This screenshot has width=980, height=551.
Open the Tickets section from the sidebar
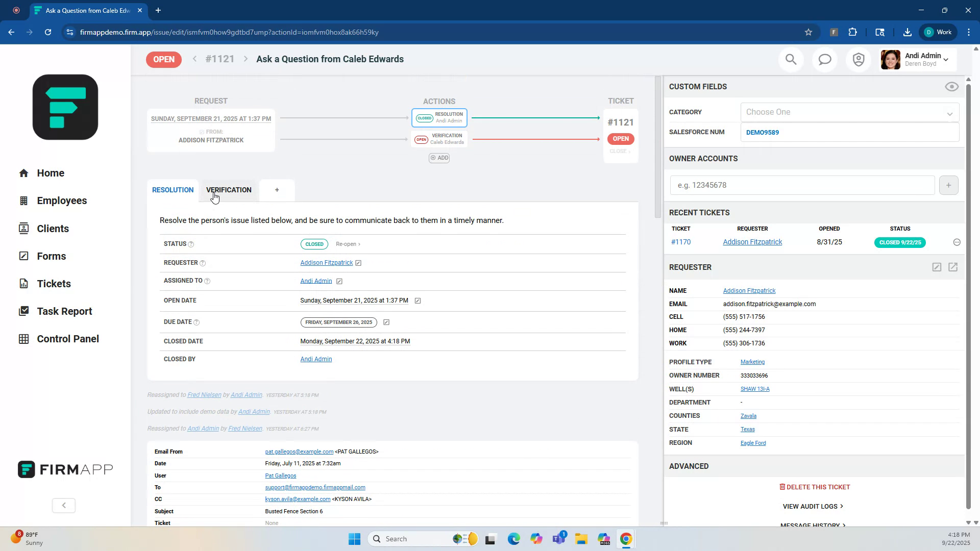pos(54,283)
